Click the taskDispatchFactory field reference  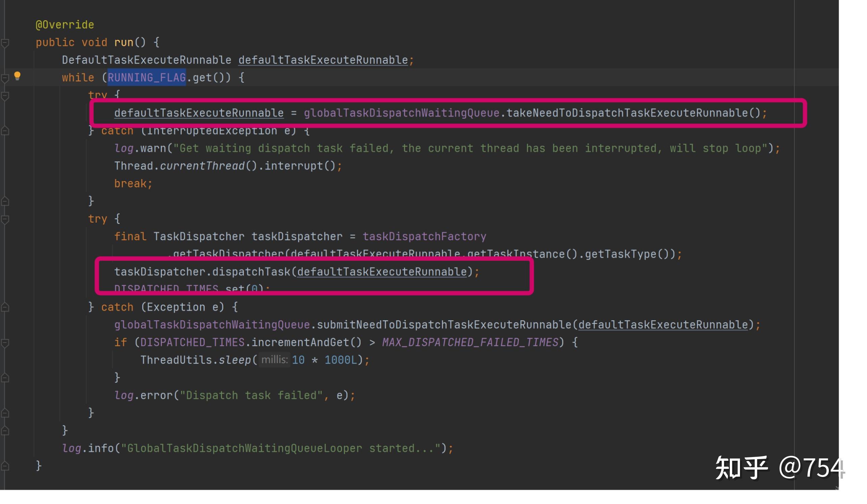424,236
